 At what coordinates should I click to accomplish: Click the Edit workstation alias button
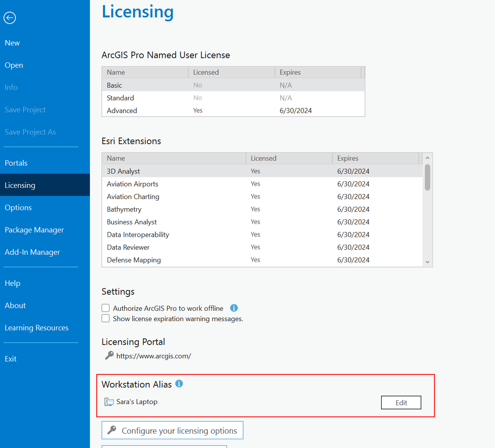(x=401, y=403)
